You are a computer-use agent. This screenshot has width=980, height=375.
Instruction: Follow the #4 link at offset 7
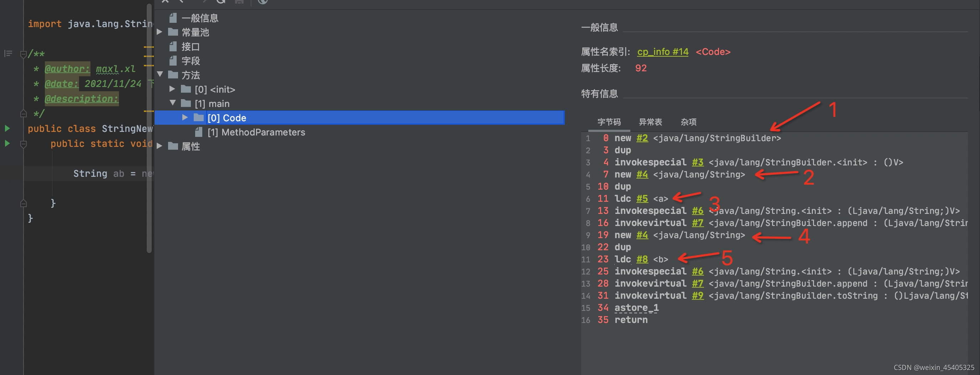(642, 174)
